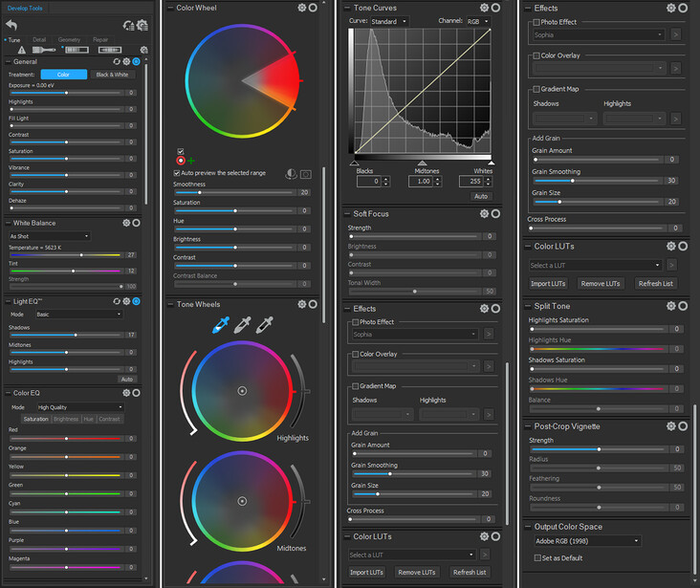Click the rectangle-with-circle icon beside Auto preview
The height and width of the screenshot is (588, 700).
(x=306, y=174)
